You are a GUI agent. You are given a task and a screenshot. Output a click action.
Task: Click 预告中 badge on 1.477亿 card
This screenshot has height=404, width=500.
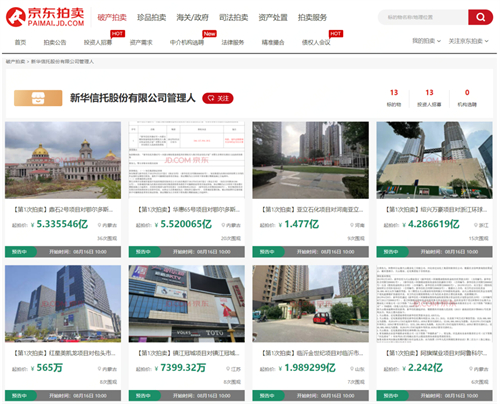(267, 252)
